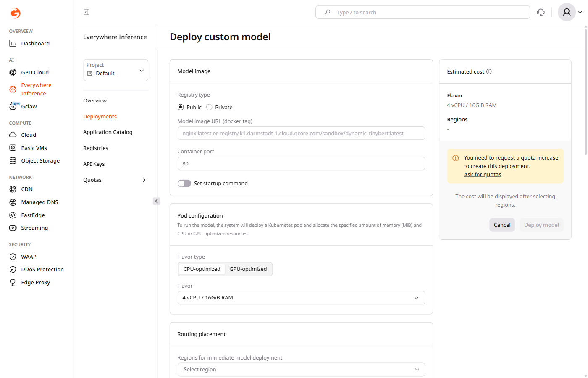
Task: Open WAAP security section
Action: click(23, 257)
